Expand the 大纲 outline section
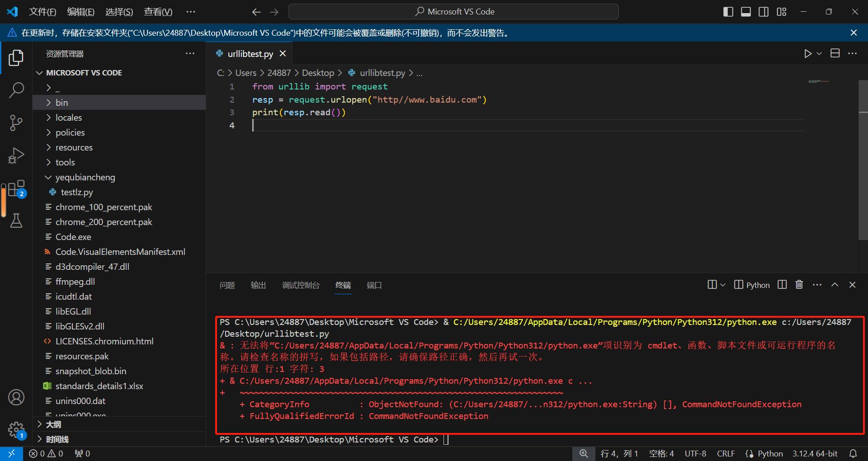 (x=119, y=424)
